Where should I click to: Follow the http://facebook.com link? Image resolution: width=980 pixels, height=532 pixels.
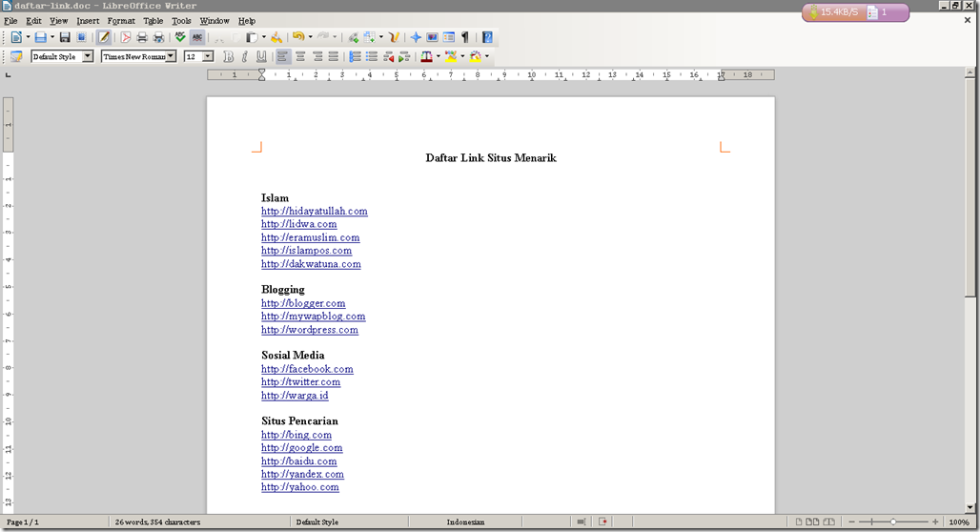point(307,369)
